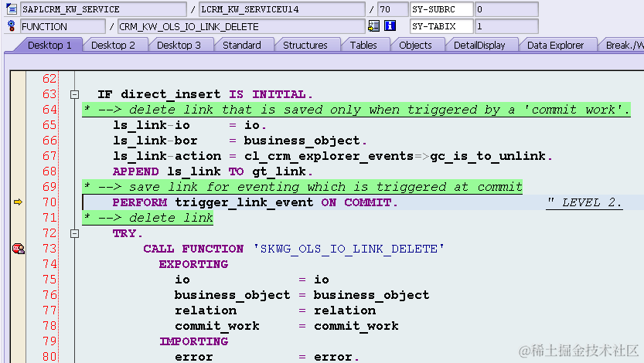Click the program icon beside SAPLCRM_KW_SERVICE
This screenshot has width=644, height=363.
pyautogui.click(x=12, y=8)
